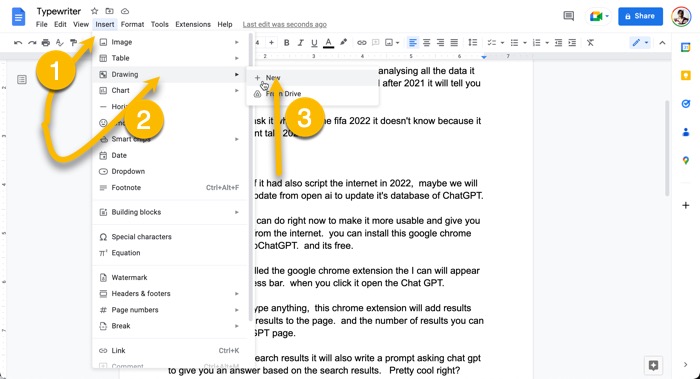This screenshot has width=700, height=379.
Task: Star the Typewriter document
Action: tap(94, 11)
